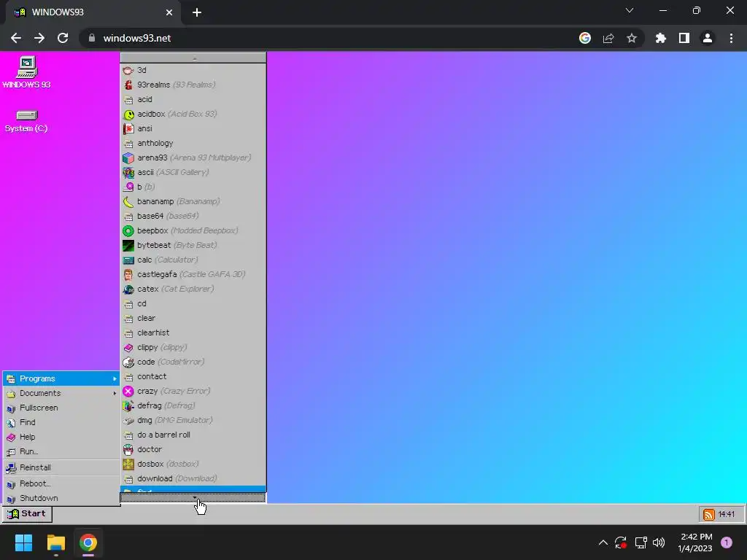The image size is (747, 560).
Task: Open Chrome profile avatar button
Action: (x=708, y=38)
